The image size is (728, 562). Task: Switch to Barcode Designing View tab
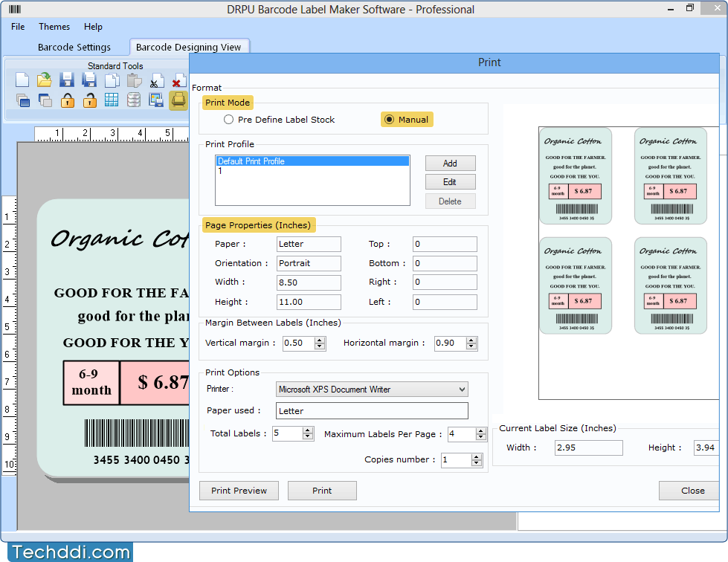click(188, 47)
